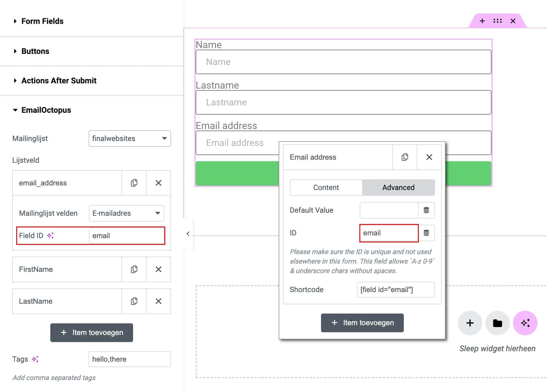Click AI sparkle icon beside Field ID
547x392 pixels.
click(50, 236)
